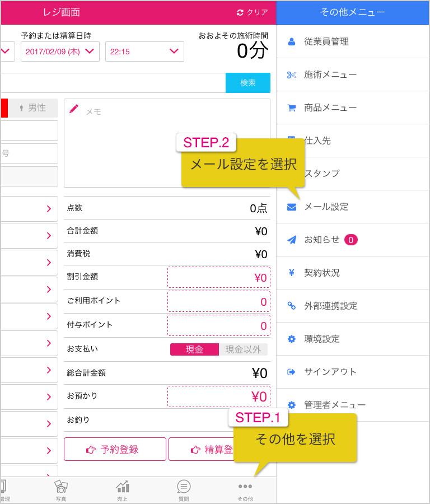
Task: Click the paper plane お知らせ icon
Action: [x=292, y=240]
